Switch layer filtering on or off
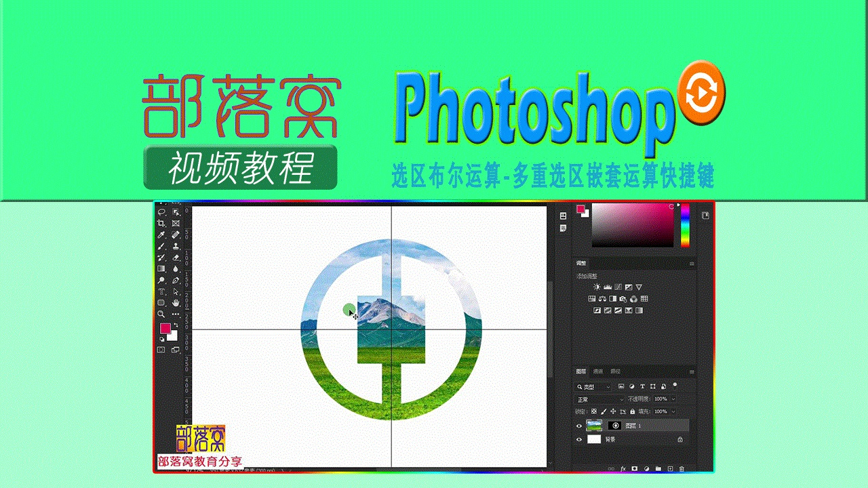The width and height of the screenshot is (868, 488). click(x=675, y=385)
